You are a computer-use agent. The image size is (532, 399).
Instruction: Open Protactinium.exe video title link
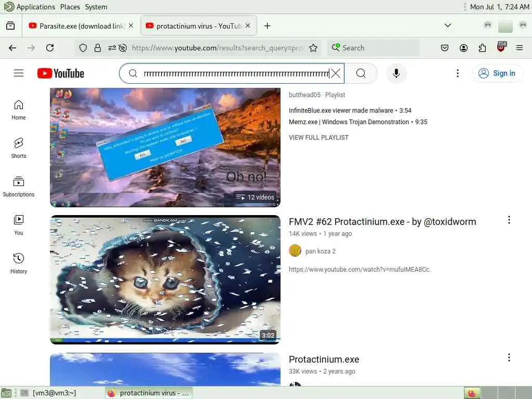click(324, 360)
